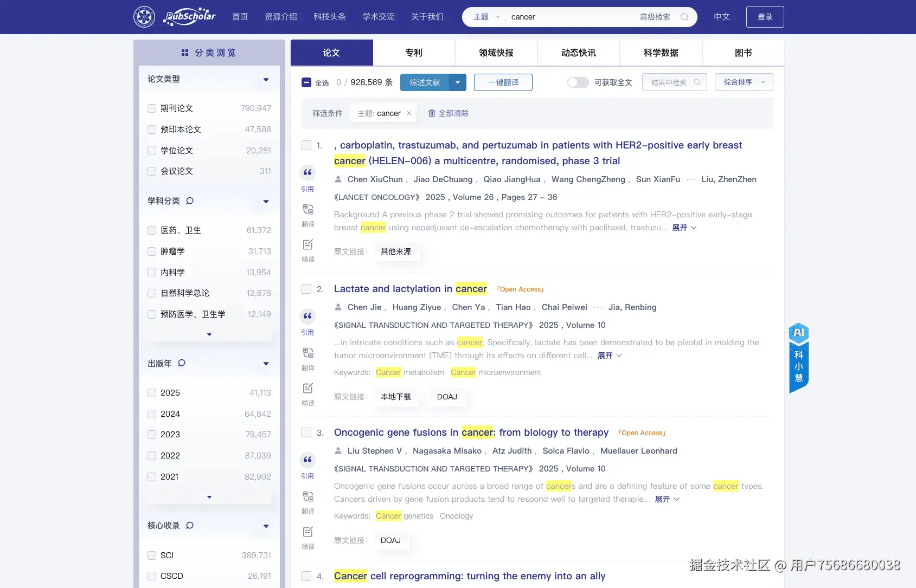This screenshot has width=916, height=588.
Task: Expand abstract of result 1 with 展开
Action: [x=684, y=228]
